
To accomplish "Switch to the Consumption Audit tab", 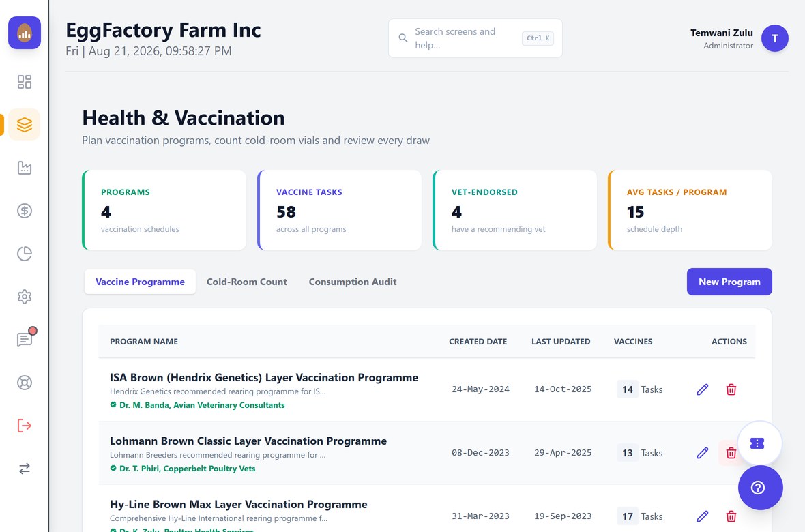I will (353, 282).
